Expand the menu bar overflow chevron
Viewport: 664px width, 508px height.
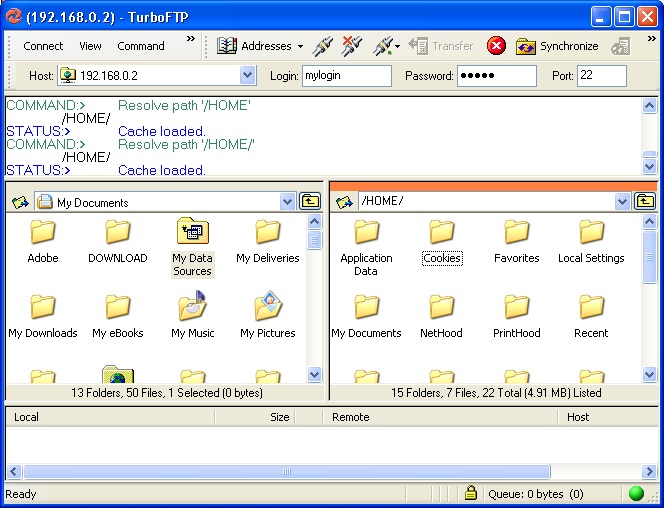191,39
